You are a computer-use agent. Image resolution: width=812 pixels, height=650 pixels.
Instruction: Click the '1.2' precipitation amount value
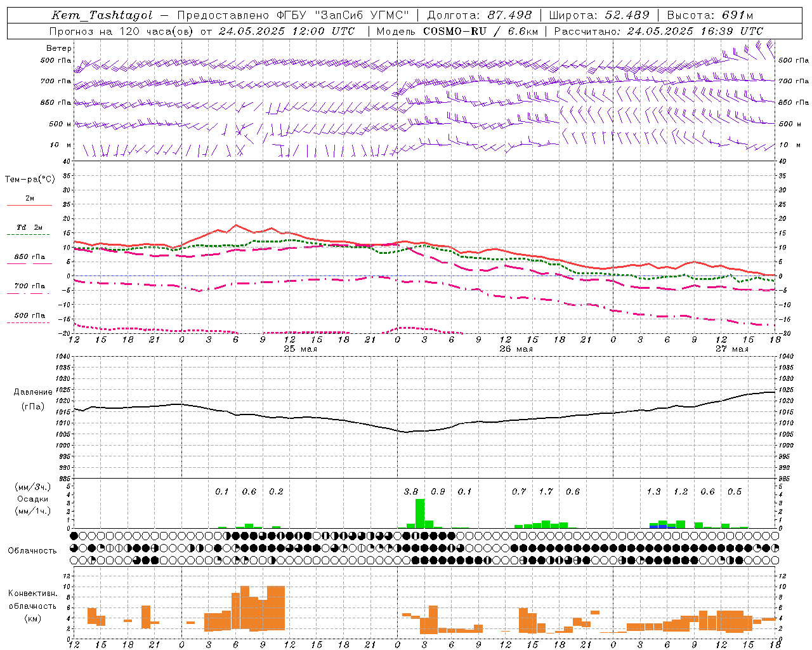(x=681, y=492)
